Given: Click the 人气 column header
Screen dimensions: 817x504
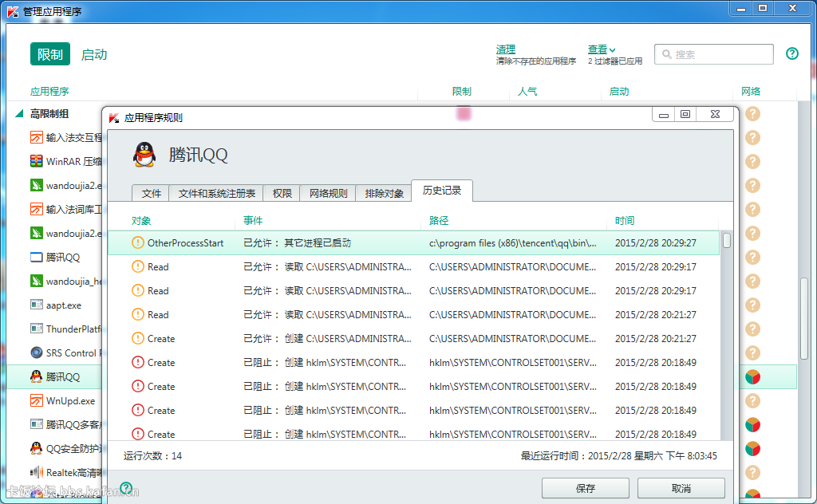Looking at the screenshot, I should 527,92.
